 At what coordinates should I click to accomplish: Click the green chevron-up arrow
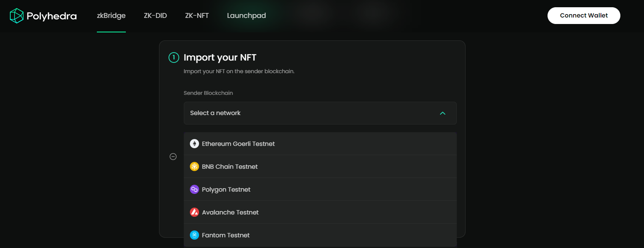click(443, 113)
